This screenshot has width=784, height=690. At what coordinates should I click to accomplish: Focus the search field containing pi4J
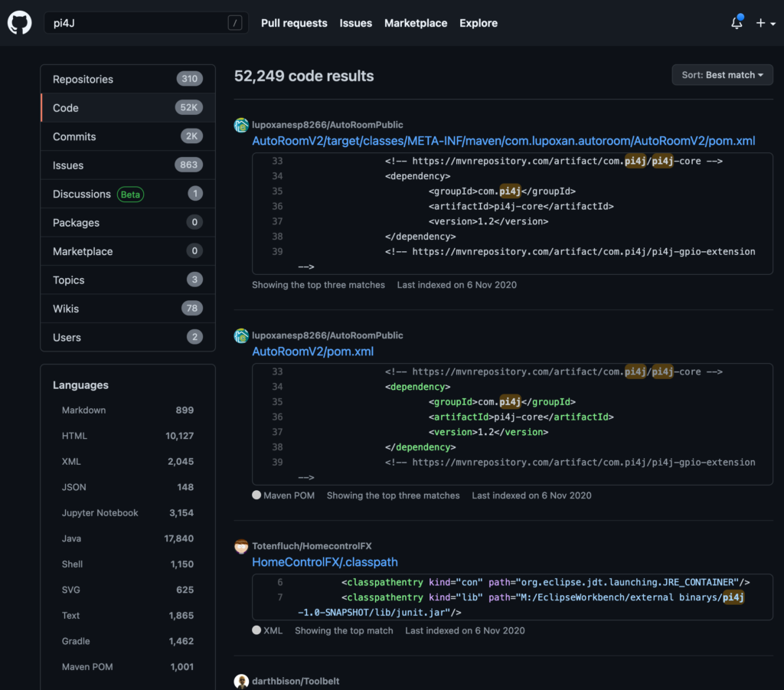click(146, 23)
